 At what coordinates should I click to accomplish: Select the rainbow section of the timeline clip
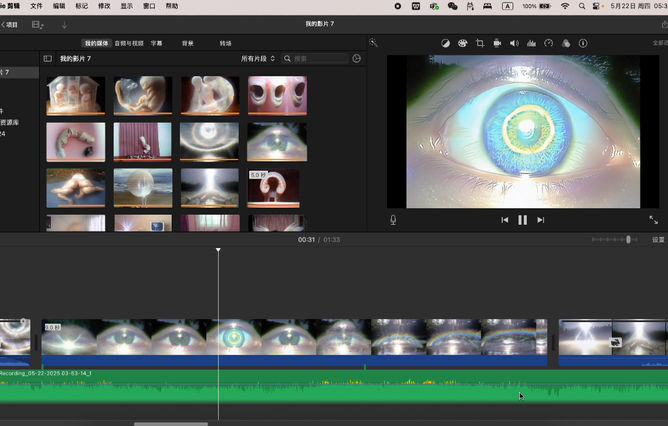coord(454,337)
